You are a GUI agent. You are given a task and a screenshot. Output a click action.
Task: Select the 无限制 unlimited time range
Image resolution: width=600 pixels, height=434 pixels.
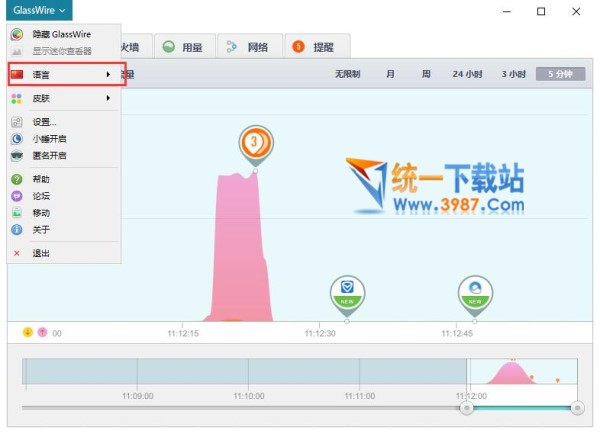[347, 74]
